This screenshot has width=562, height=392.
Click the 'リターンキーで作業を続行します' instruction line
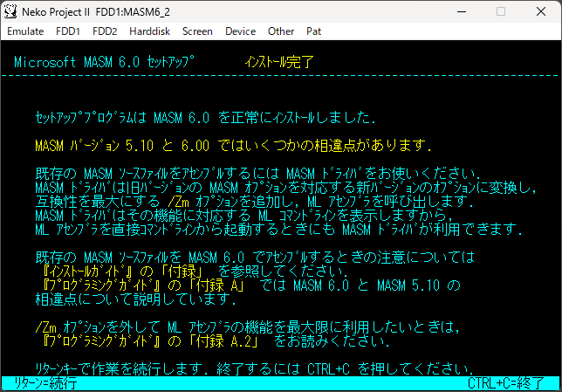254,368
